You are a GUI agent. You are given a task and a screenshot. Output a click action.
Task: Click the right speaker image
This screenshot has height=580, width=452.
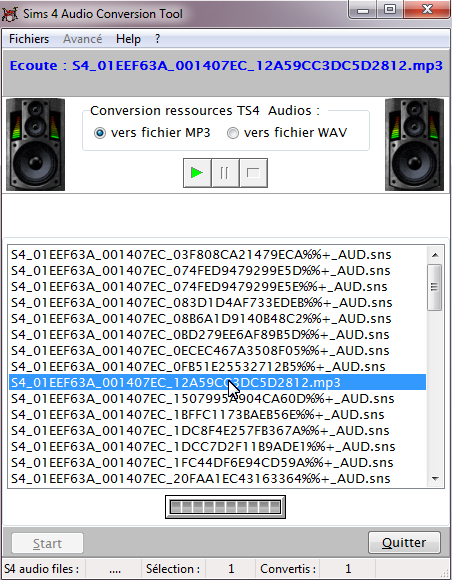(414, 145)
